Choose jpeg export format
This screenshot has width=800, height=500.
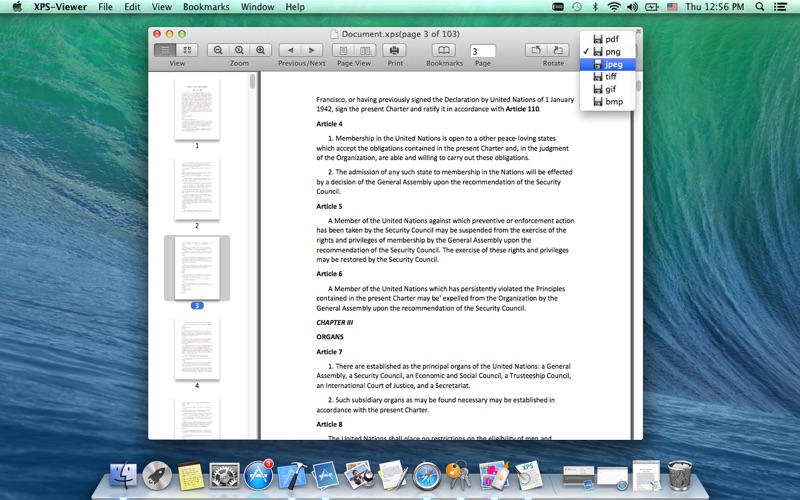[x=608, y=64]
